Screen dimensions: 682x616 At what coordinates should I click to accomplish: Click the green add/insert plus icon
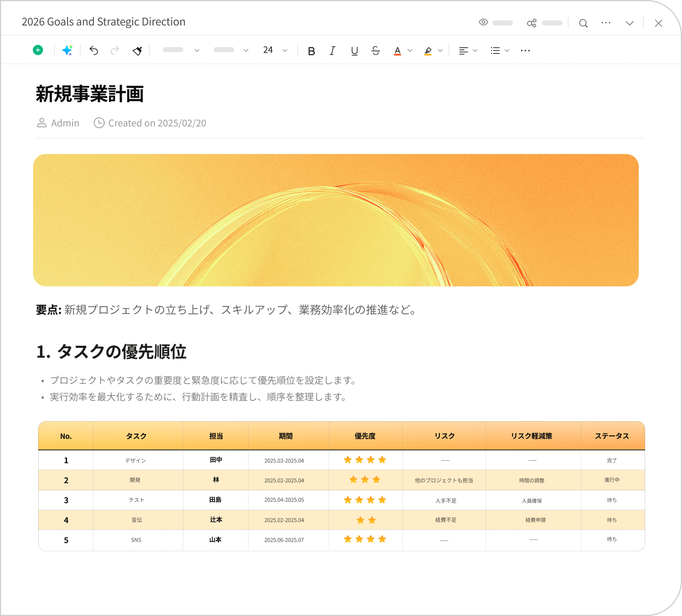click(x=38, y=50)
